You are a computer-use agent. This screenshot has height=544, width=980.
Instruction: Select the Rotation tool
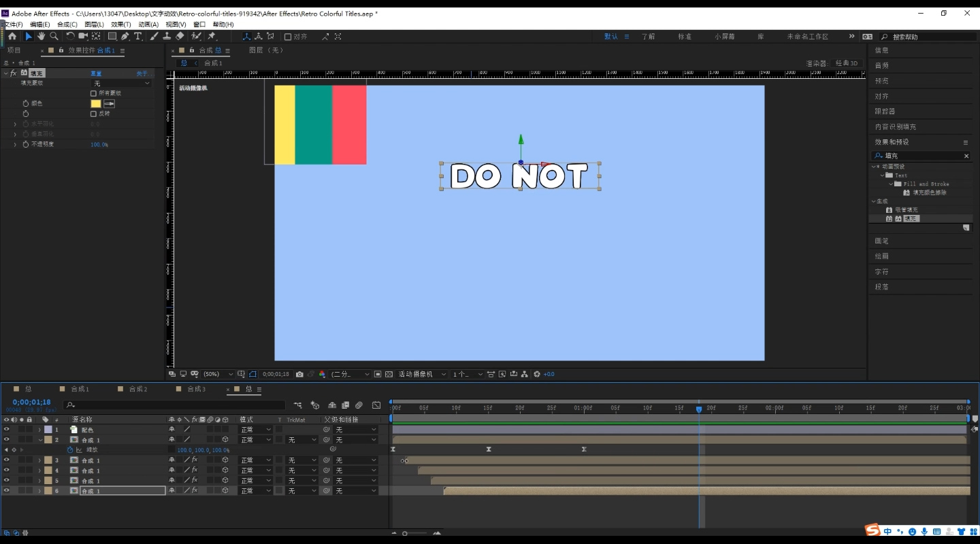[70, 36]
